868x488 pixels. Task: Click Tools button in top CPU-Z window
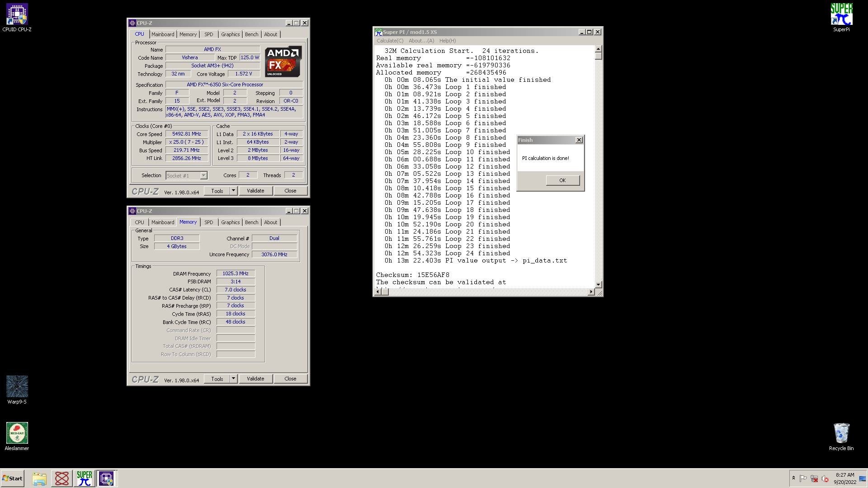pyautogui.click(x=217, y=191)
